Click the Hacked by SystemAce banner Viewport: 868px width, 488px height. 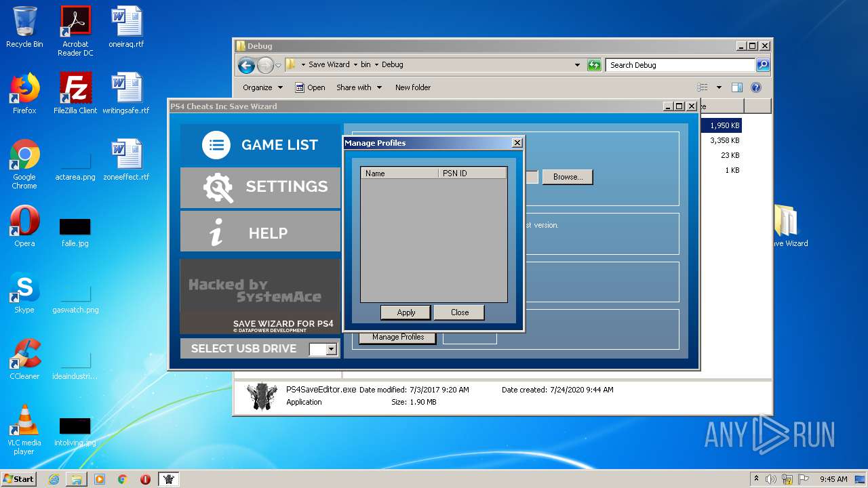pos(260,296)
